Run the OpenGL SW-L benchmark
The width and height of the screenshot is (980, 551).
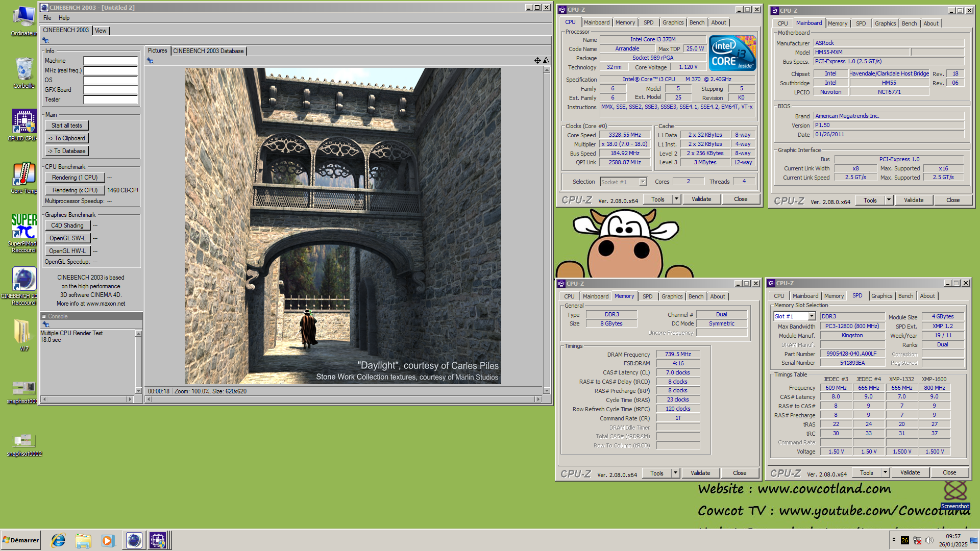[x=67, y=238]
